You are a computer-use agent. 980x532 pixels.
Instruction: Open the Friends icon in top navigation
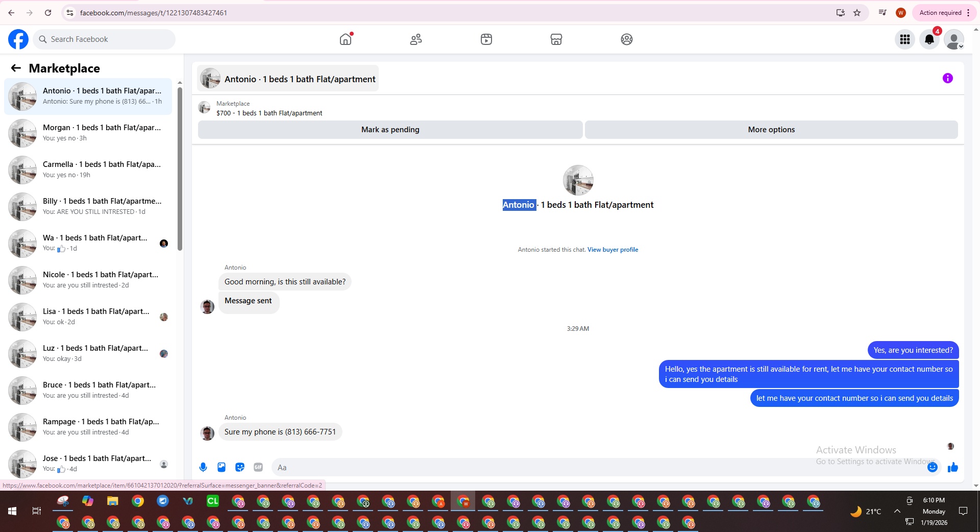pos(416,39)
